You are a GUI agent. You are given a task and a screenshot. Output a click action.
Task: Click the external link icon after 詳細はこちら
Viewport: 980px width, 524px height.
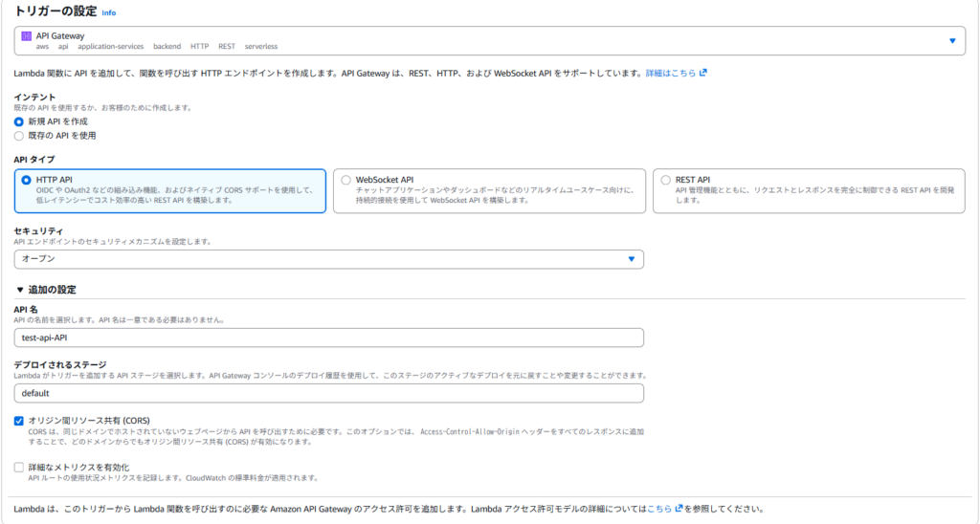point(703,73)
